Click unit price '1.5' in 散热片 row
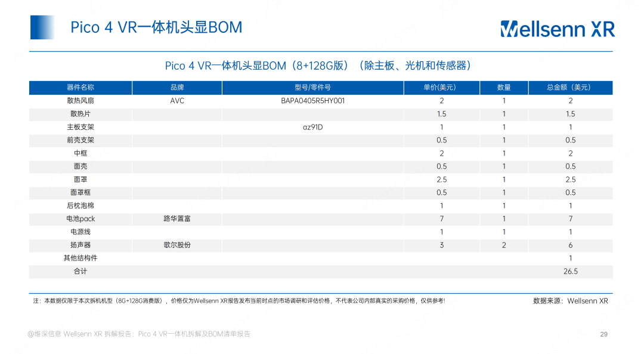644x354 pixels. coord(441,114)
